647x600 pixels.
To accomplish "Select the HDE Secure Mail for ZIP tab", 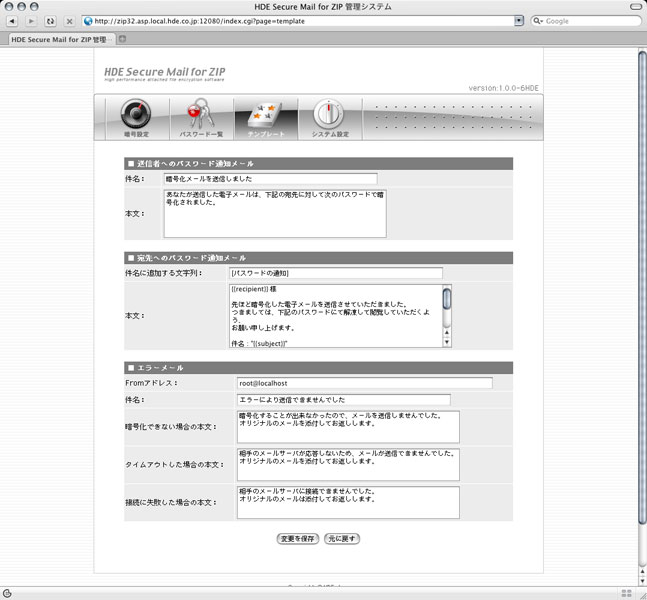I will pos(61,40).
